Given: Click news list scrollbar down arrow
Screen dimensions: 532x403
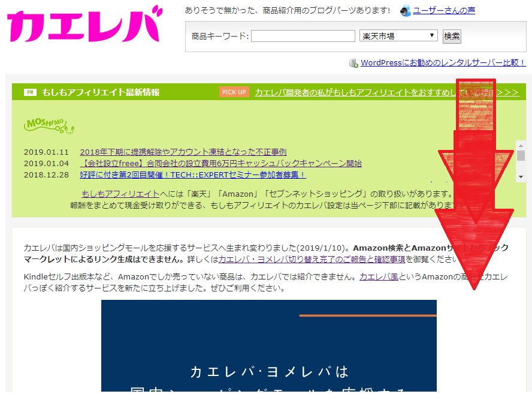Looking at the screenshot, I should pyautogui.click(x=521, y=177).
